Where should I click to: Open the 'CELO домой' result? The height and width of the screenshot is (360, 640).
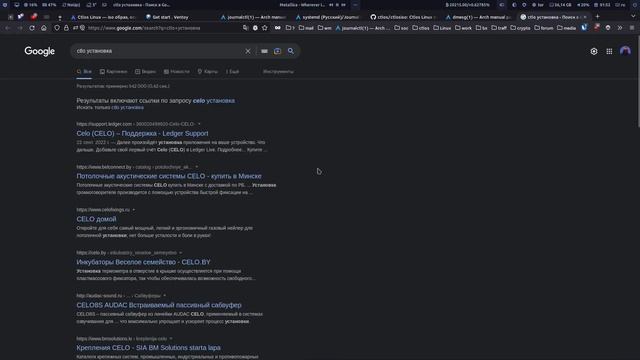click(x=96, y=219)
